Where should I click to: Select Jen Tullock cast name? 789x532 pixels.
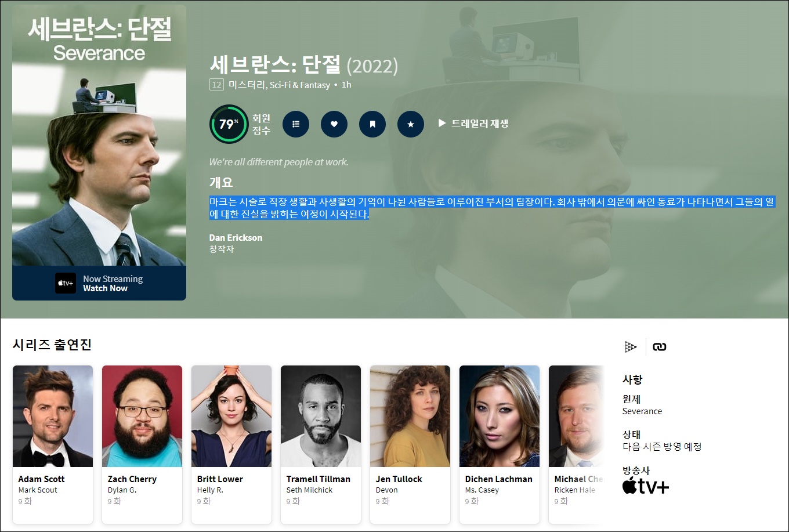pos(399,479)
